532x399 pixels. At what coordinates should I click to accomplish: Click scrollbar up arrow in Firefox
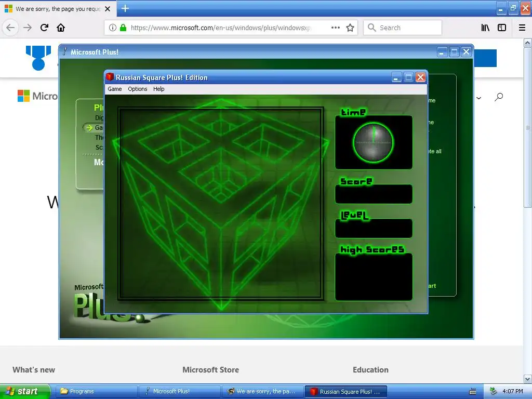[x=528, y=43]
